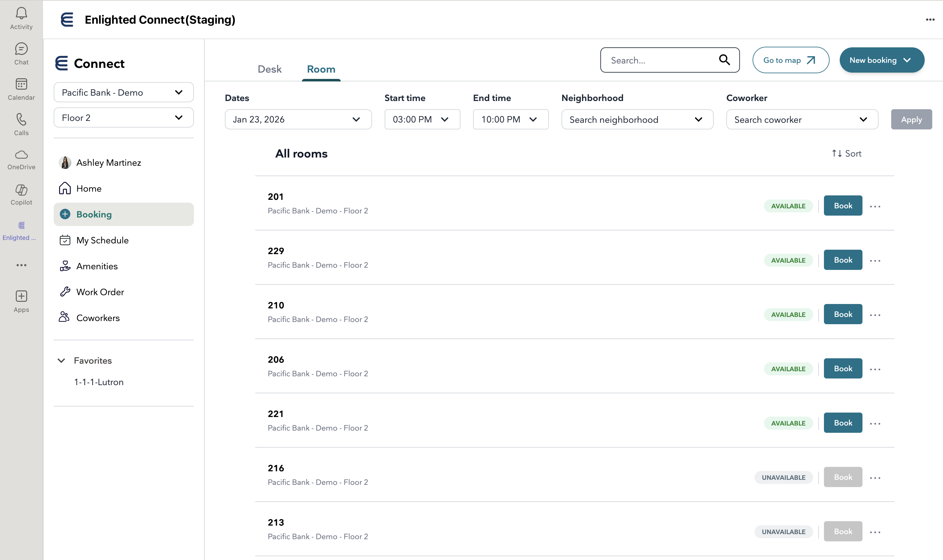Open more options for room 201
The height and width of the screenshot is (560, 943).
pyautogui.click(x=875, y=206)
